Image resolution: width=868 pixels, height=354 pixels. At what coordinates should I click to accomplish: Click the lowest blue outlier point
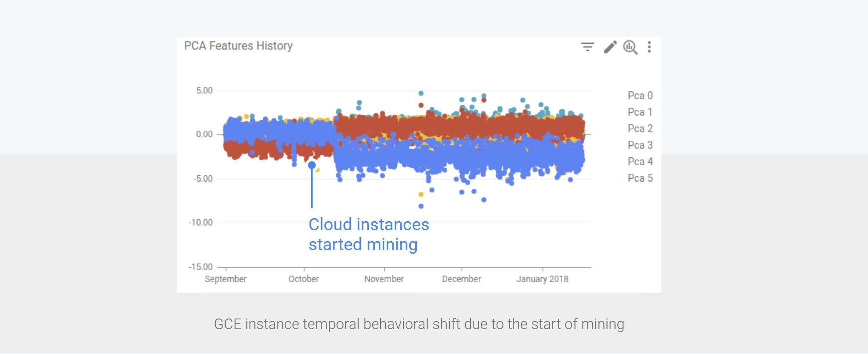(x=420, y=206)
